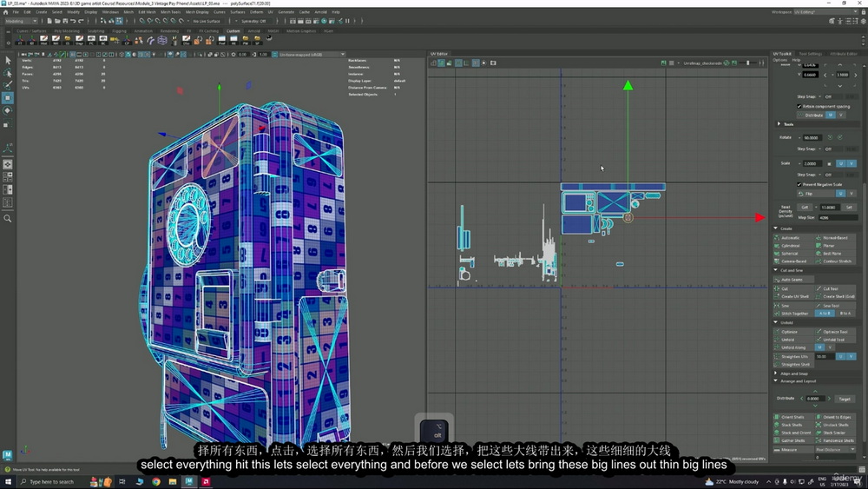Open the Un-tone-mapped color space dropdown
Image resolution: width=868 pixels, height=489 pixels.
click(x=312, y=54)
